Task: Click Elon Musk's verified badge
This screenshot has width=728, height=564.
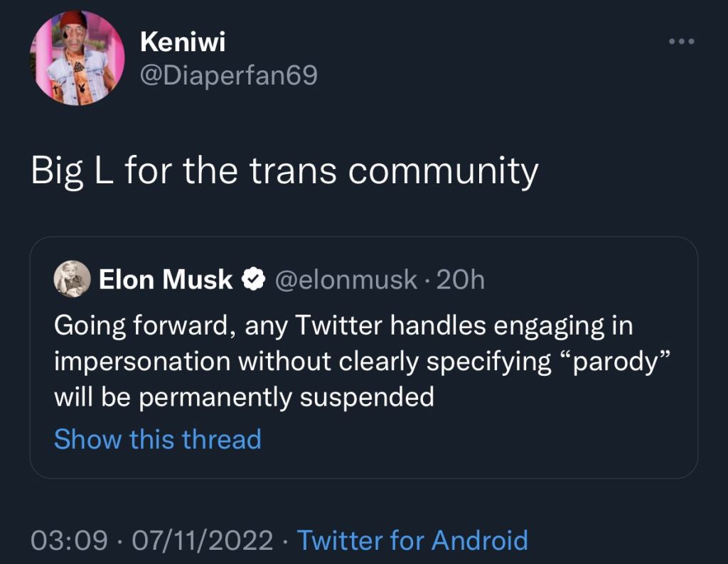Action: 254,279
